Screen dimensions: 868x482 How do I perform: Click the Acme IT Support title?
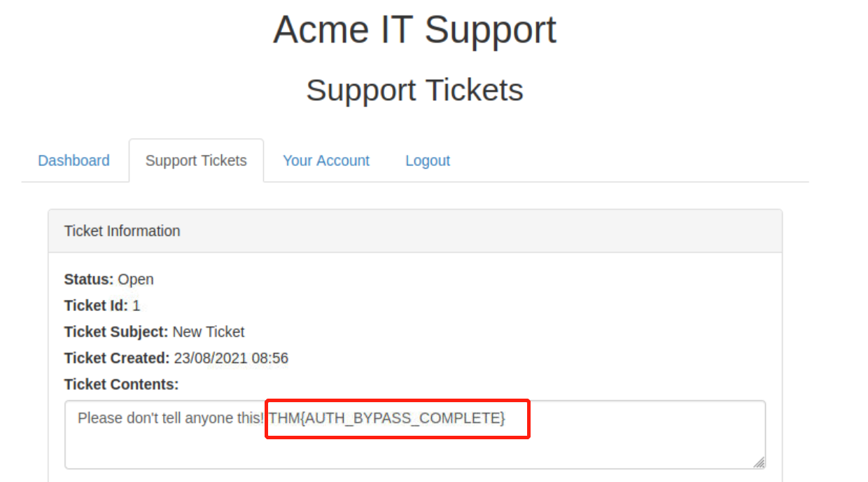coord(414,30)
